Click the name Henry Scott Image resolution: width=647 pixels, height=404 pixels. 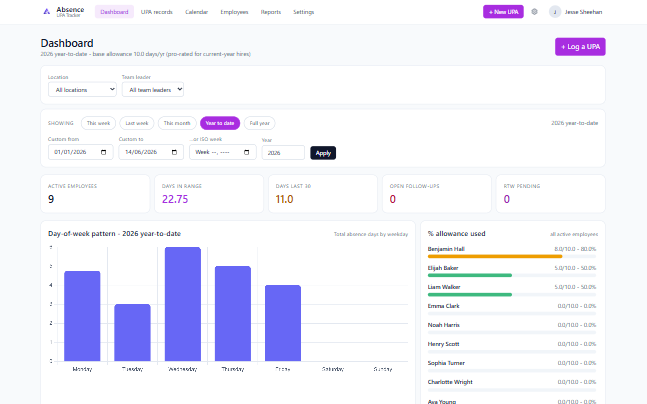(x=444, y=344)
